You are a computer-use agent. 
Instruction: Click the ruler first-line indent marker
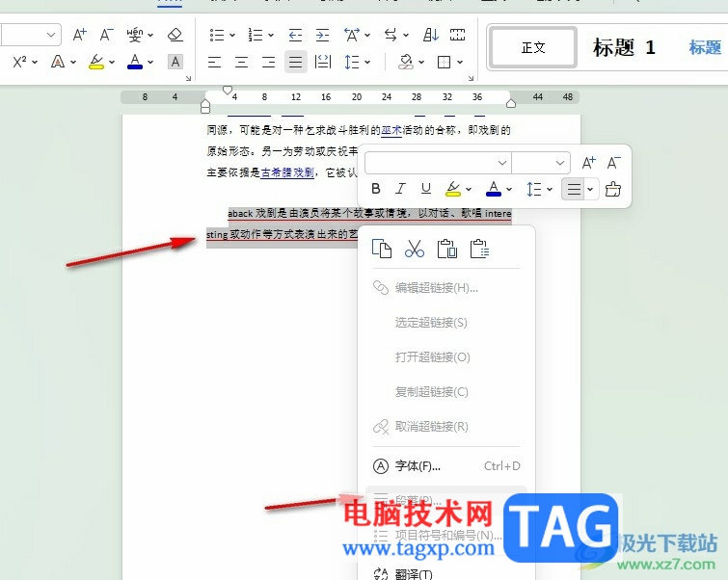(x=227, y=90)
